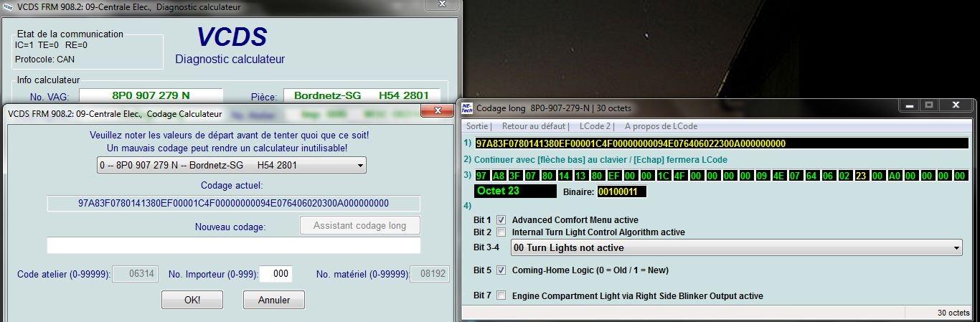The image size is (980, 322).
Task: Select byte box 4E
Action: (778, 175)
